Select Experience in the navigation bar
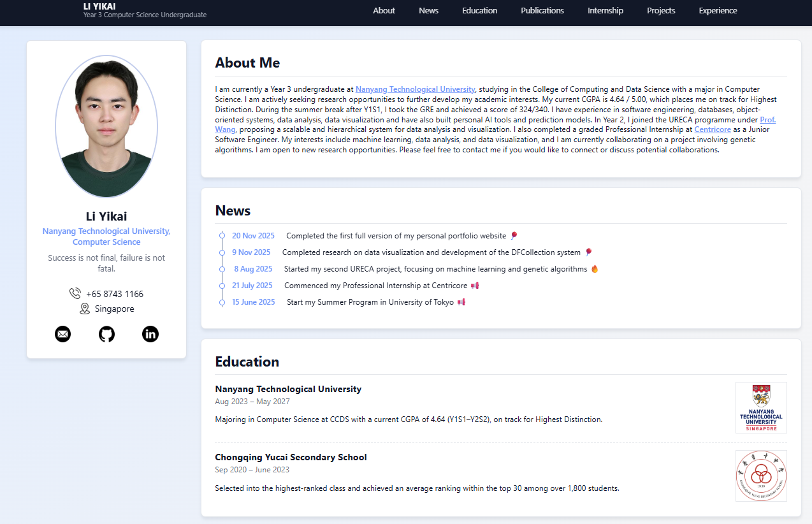 [x=718, y=10]
